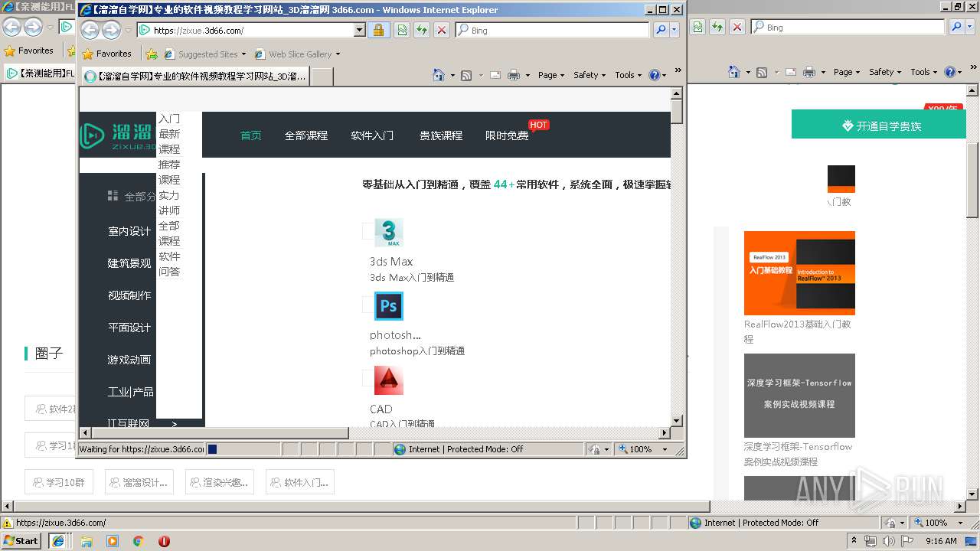Click the Help question mark icon in the front window

coord(654,75)
